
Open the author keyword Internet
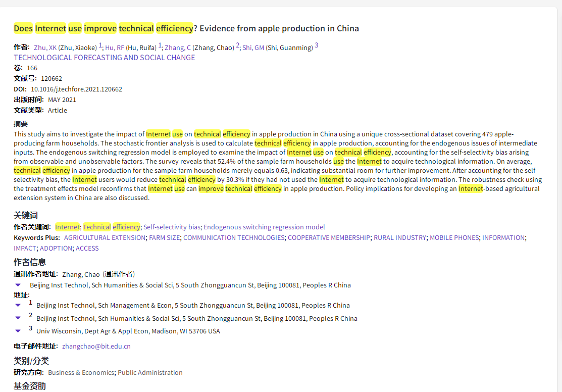point(67,227)
